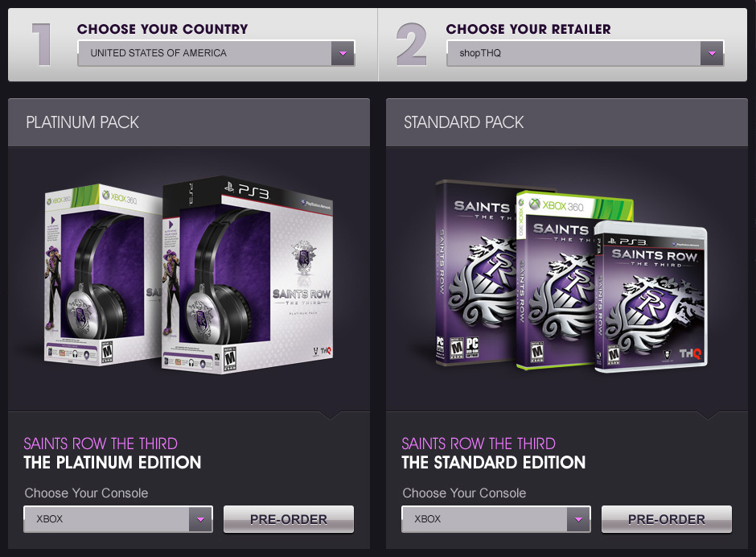Click the Platinum Pack header tab
This screenshot has height=557, width=756.
coord(189,122)
